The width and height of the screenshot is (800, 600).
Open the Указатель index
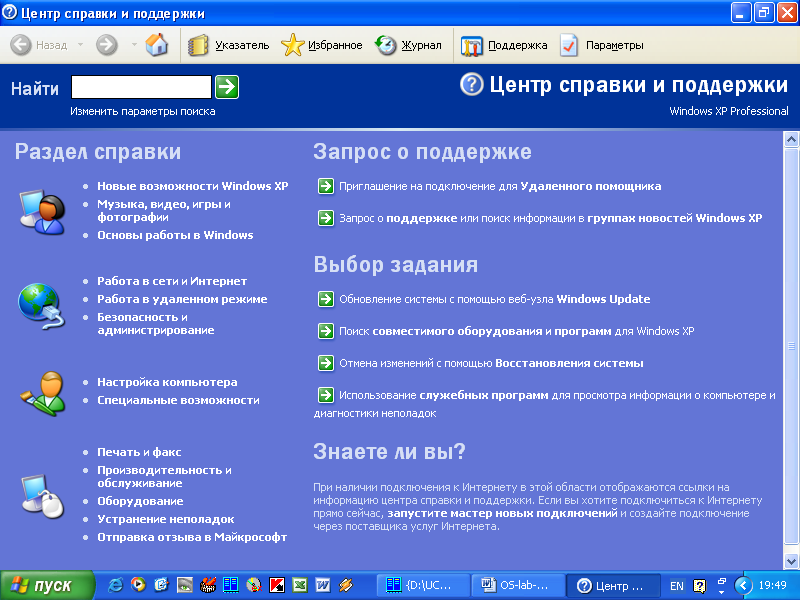(228, 45)
